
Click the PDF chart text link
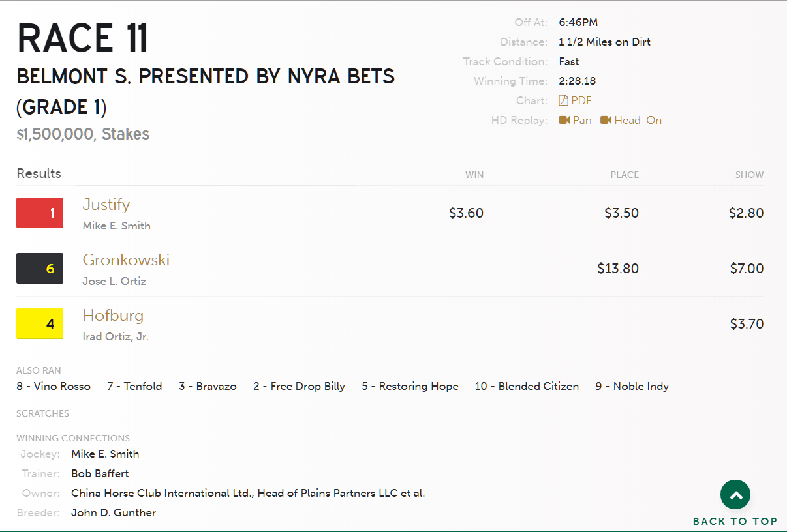click(581, 100)
